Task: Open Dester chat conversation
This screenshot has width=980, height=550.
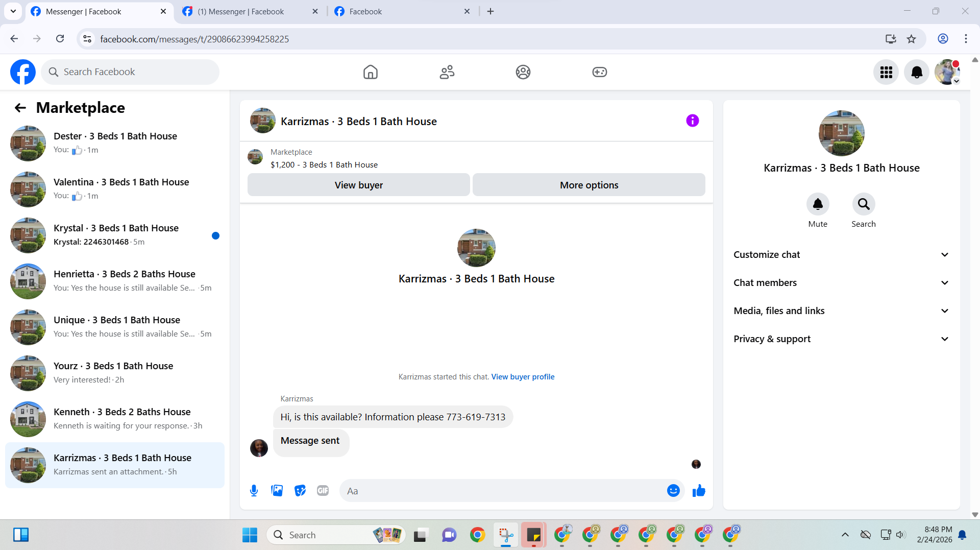Action: (115, 144)
